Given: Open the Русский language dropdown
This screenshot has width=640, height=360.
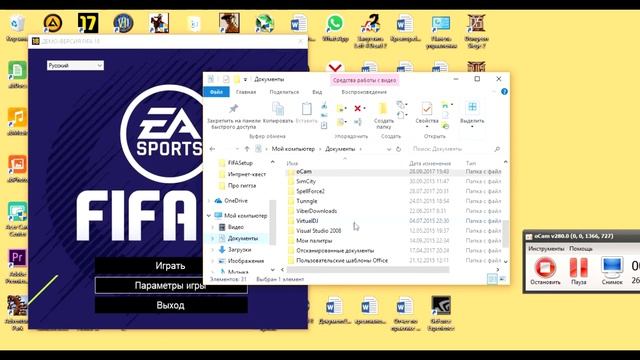Looking at the screenshot, I should tap(75, 65).
